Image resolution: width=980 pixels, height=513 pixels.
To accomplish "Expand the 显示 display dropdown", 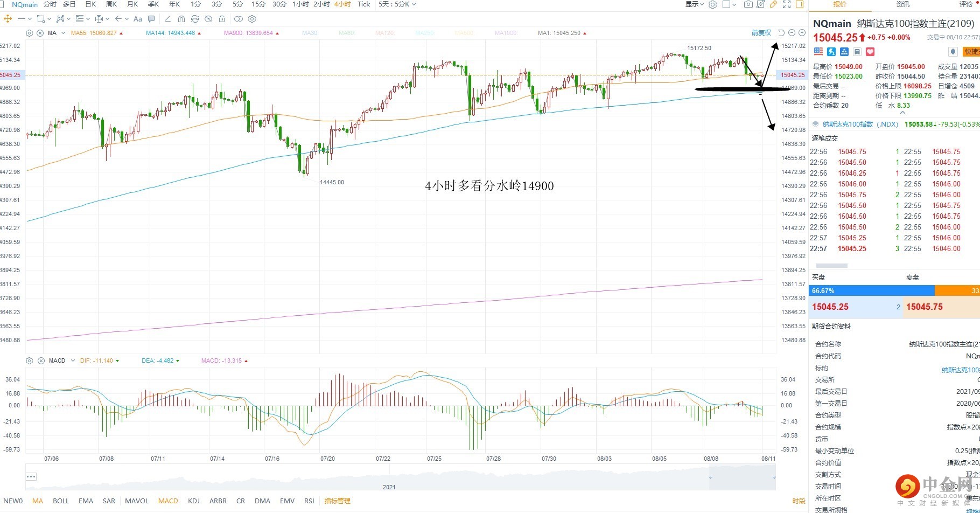I will point(695,4).
